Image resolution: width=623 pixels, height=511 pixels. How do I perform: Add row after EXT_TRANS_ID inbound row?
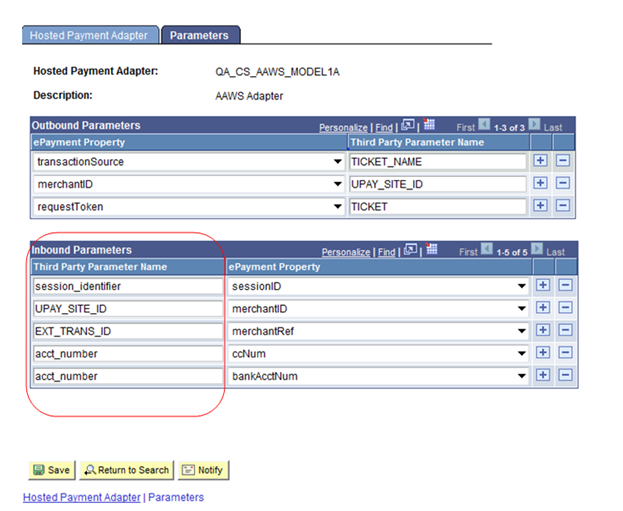pyautogui.click(x=543, y=330)
